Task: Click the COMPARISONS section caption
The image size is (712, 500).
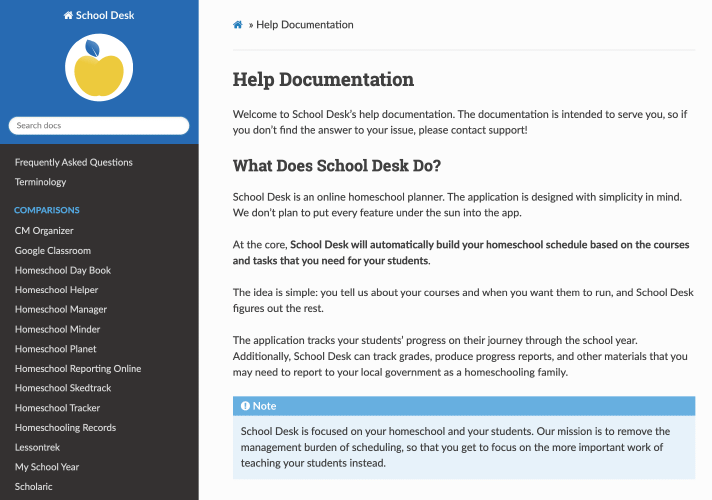Action: click(47, 210)
